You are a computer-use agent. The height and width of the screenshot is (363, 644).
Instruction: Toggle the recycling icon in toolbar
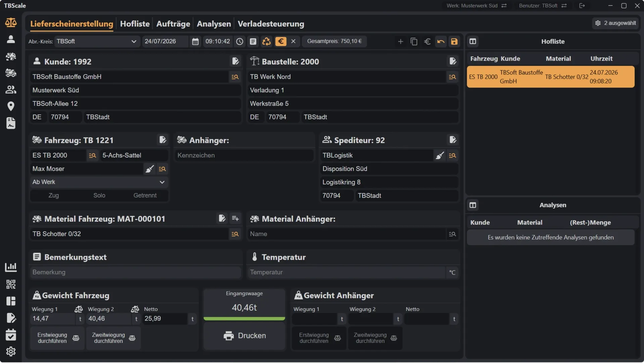[x=266, y=41]
